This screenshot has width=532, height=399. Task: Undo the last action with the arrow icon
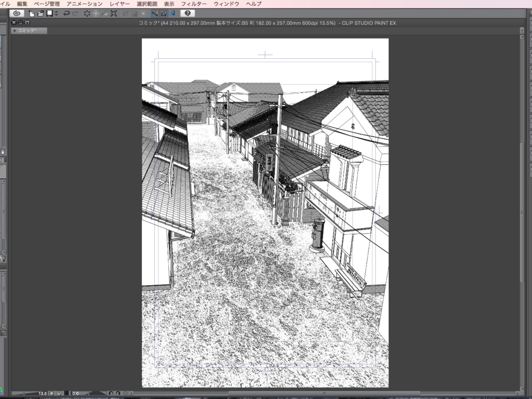[65, 14]
